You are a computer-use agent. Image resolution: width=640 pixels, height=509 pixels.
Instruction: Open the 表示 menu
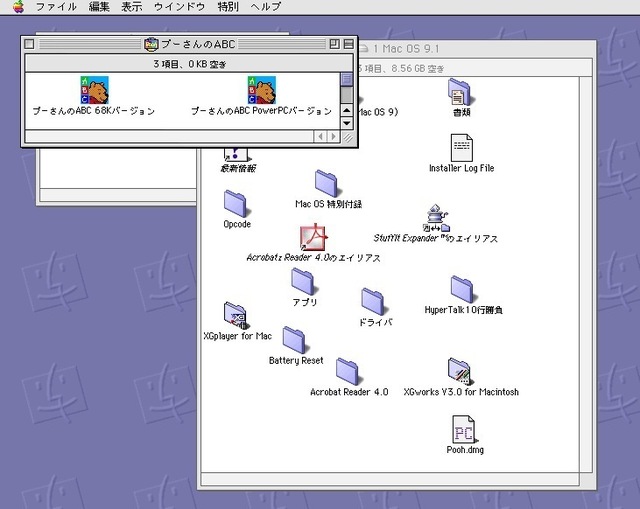[131, 7]
